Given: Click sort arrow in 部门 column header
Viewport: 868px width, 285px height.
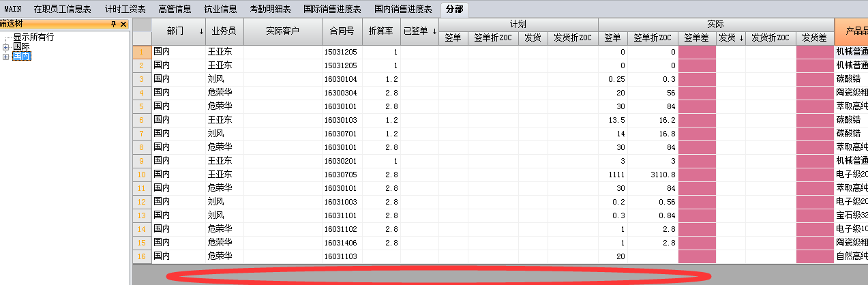Looking at the screenshot, I should [x=201, y=31].
